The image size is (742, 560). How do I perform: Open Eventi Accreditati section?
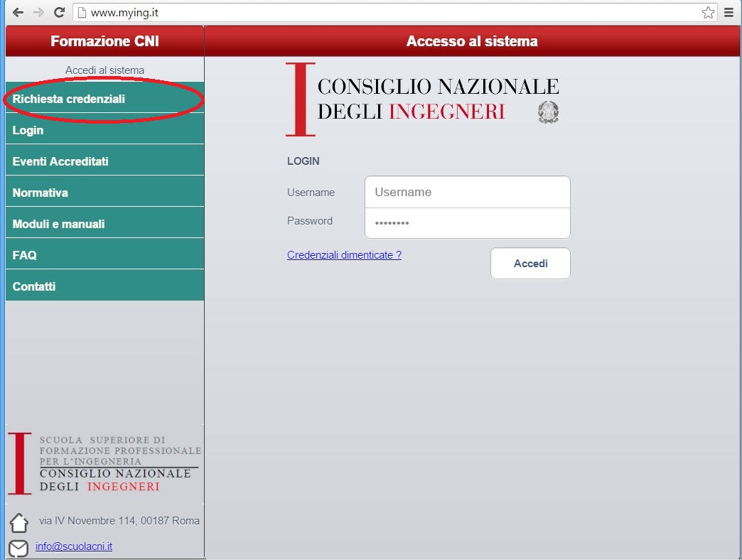point(104,161)
